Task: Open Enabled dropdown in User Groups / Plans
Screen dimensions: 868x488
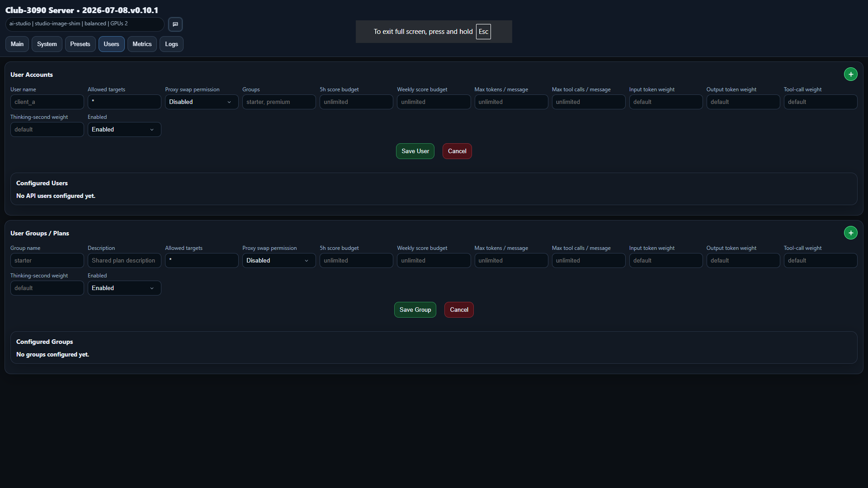Action: (124, 288)
